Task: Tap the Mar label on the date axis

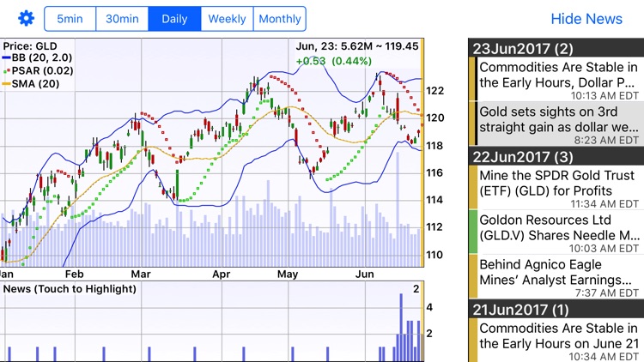Action: coord(141,275)
